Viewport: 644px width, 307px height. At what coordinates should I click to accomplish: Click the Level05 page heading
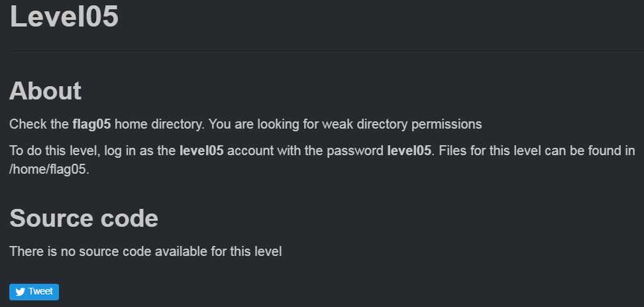click(x=64, y=16)
